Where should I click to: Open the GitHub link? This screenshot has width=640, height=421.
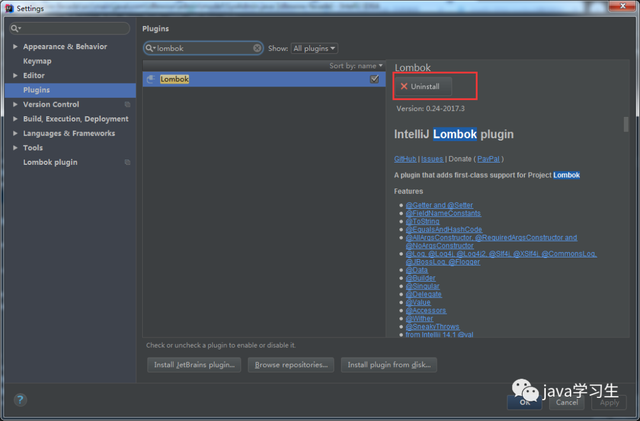point(405,159)
